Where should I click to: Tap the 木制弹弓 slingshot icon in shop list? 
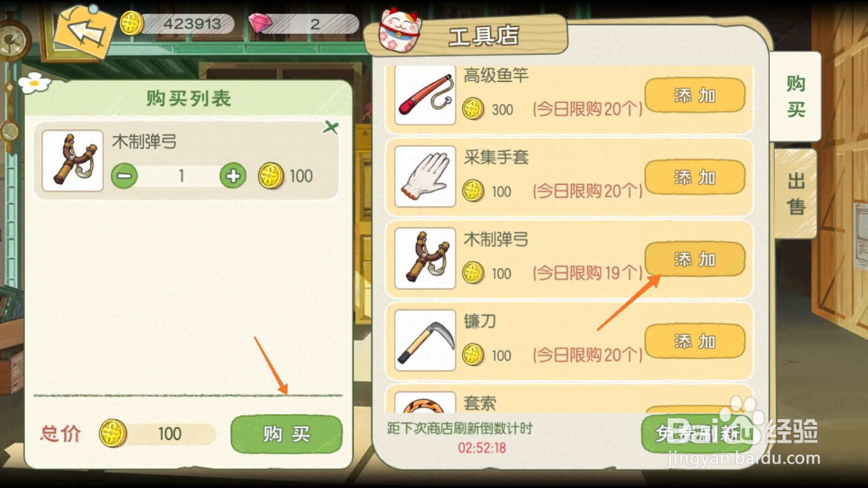point(425,258)
